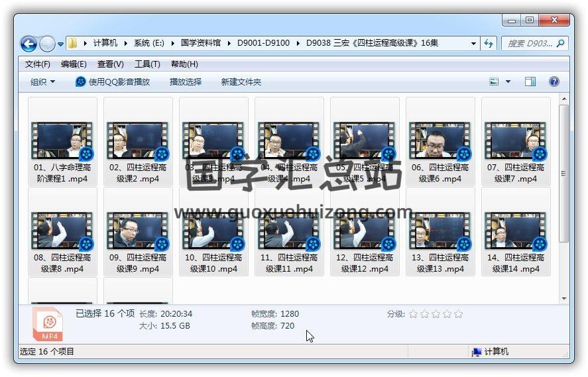Set rating to five stars
This screenshot has width=588, height=377.
click(458, 314)
